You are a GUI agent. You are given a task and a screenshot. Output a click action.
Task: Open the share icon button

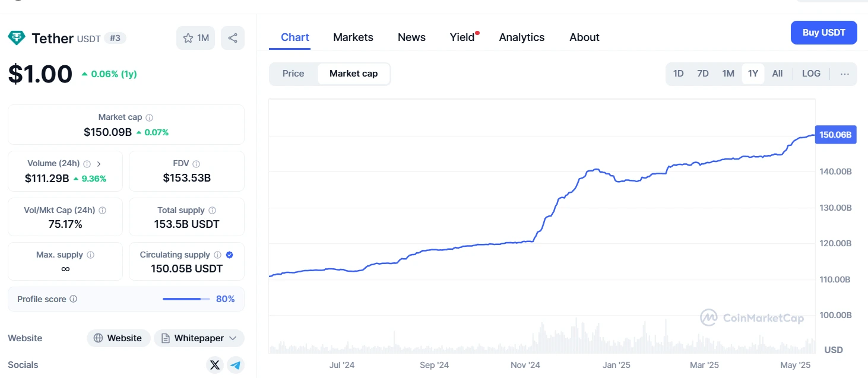click(233, 38)
